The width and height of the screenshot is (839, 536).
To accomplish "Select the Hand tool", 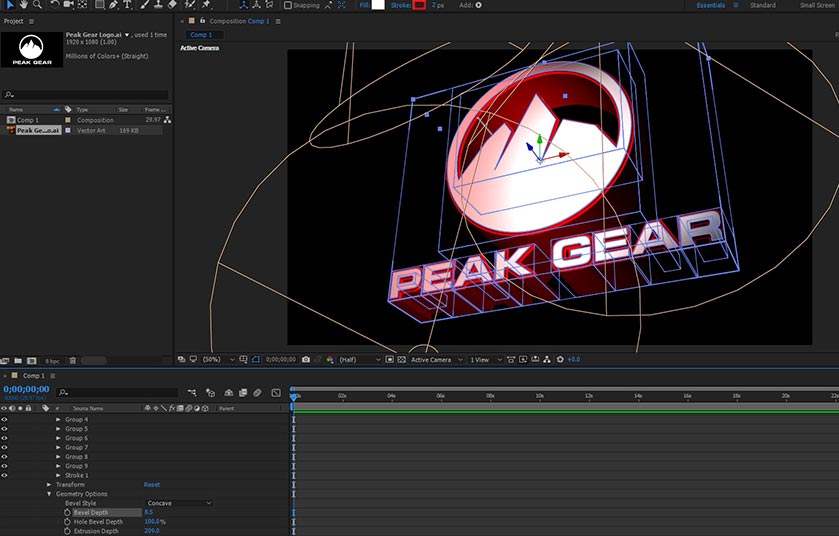I will coord(24,4).
